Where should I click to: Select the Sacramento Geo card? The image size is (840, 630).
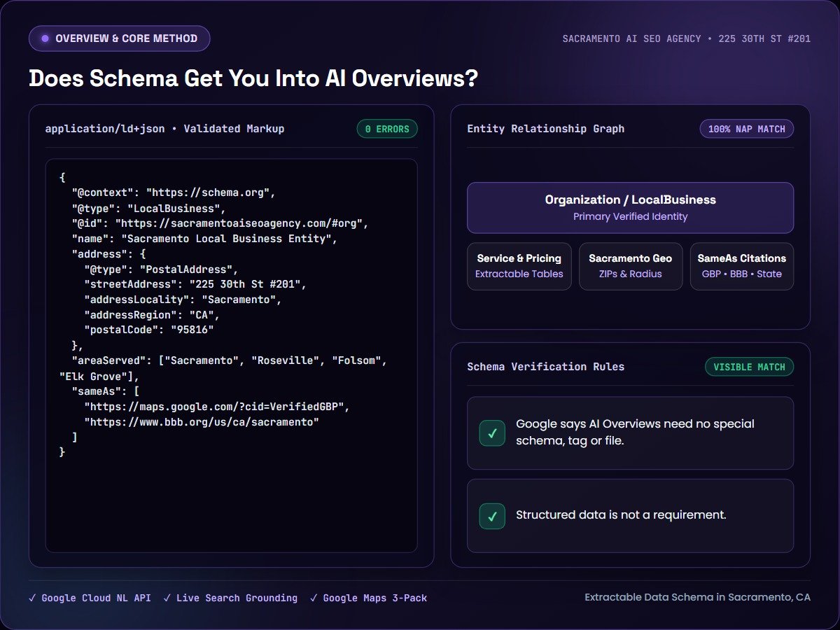coord(630,266)
